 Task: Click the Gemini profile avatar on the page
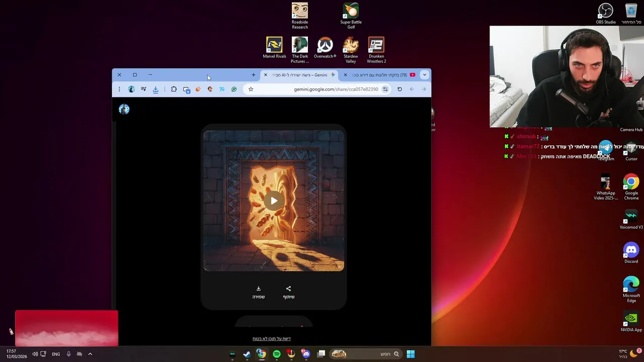(124, 109)
